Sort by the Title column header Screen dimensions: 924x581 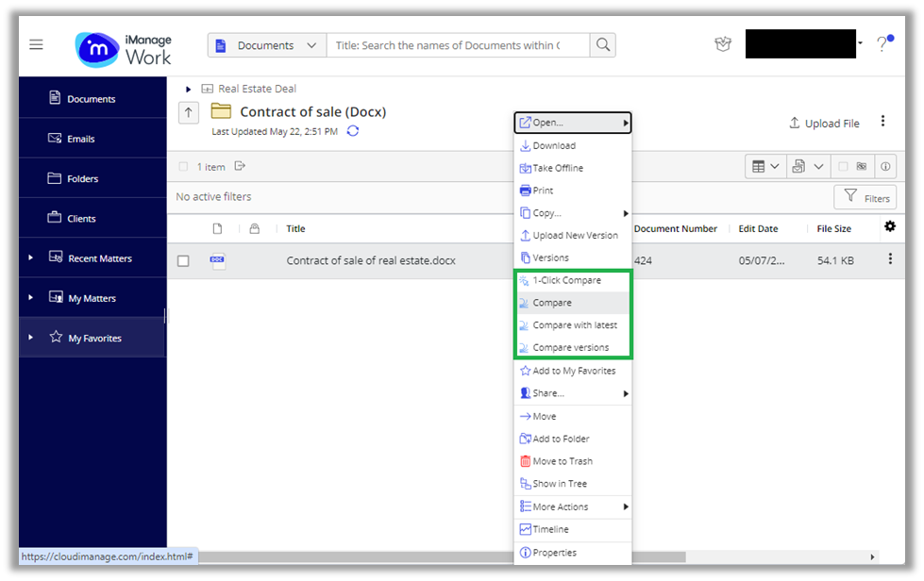pyautogui.click(x=295, y=229)
